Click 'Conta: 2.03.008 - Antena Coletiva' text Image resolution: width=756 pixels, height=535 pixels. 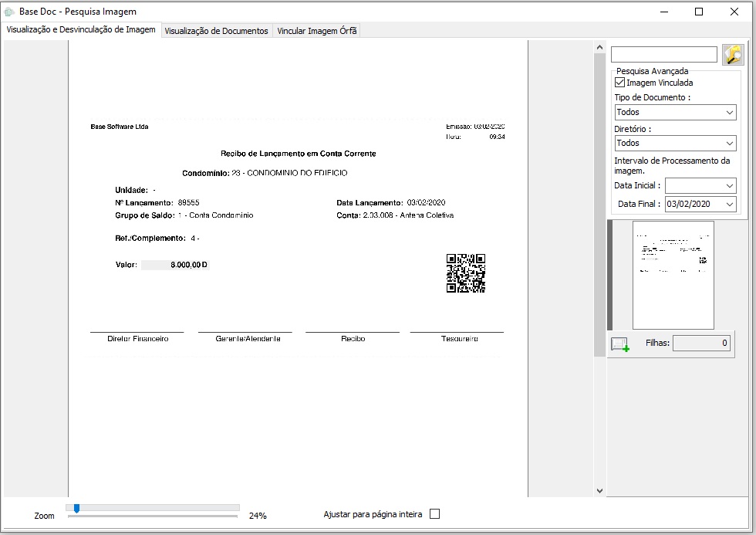click(395, 215)
